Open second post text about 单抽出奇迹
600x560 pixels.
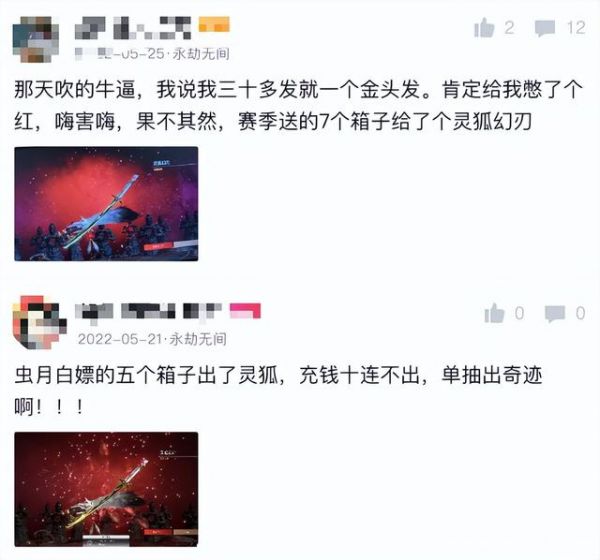pyautogui.click(x=278, y=390)
